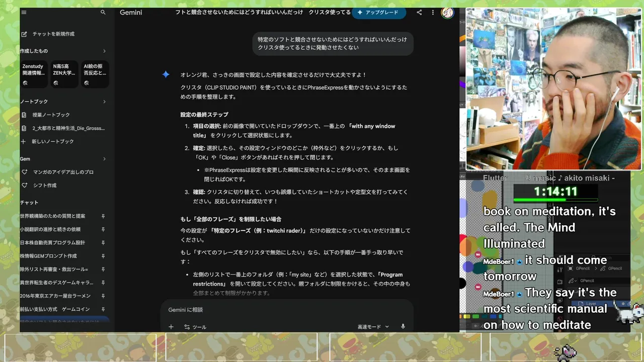The image size is (644, 362).
Task: Open the 高速モード mode dropdown
Action: (x=373, y=327)
